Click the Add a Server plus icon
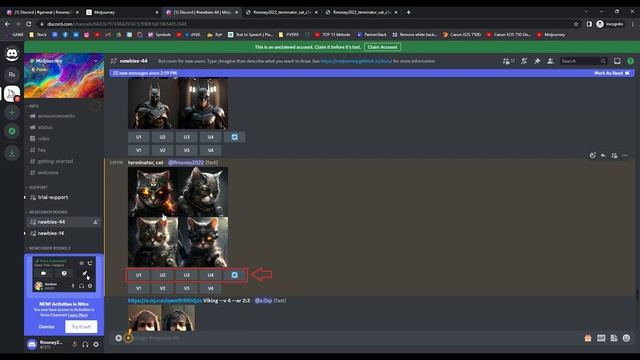640x360 pixels. [12, 113]
